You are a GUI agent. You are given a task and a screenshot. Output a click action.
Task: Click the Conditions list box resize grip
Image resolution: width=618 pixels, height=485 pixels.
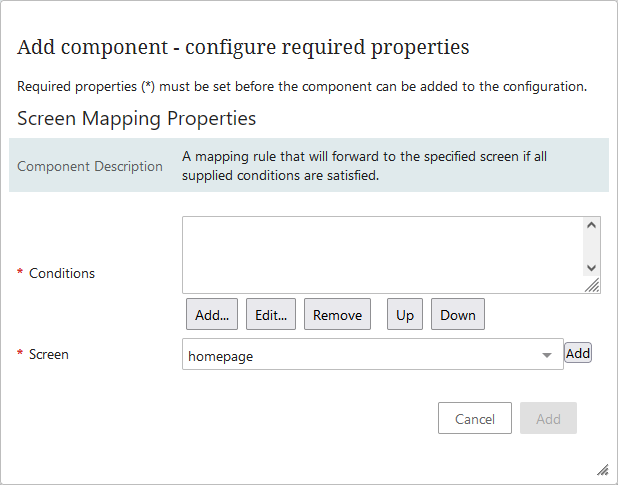[593, 286]
